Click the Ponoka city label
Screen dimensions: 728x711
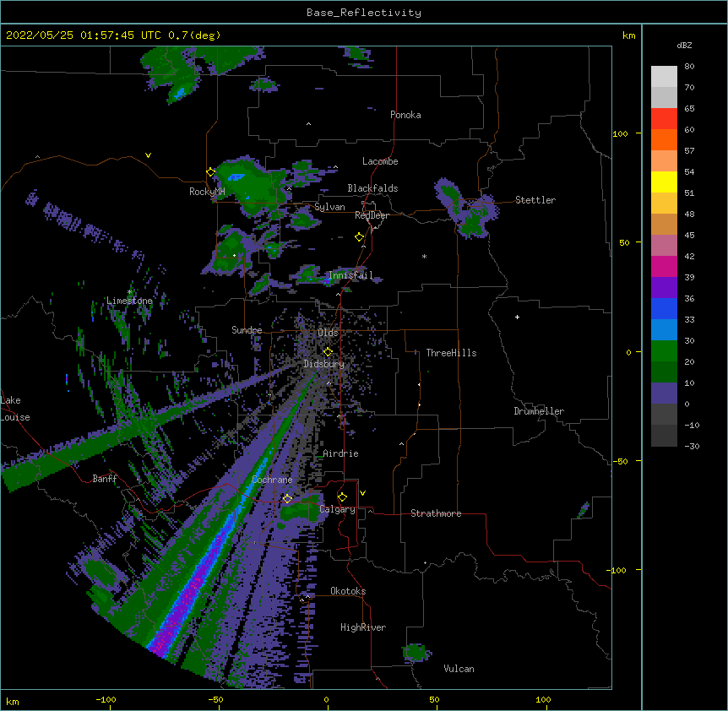coord(405,115)
